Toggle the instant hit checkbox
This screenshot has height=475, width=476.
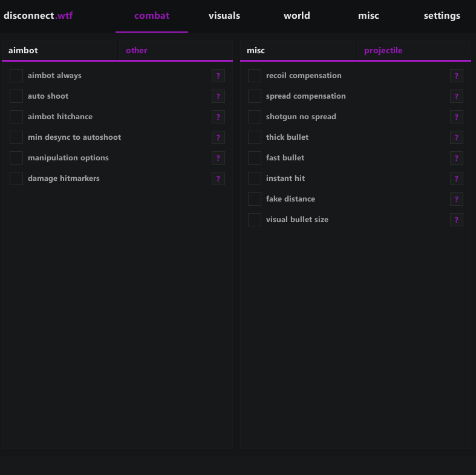[x=255, y=179]
